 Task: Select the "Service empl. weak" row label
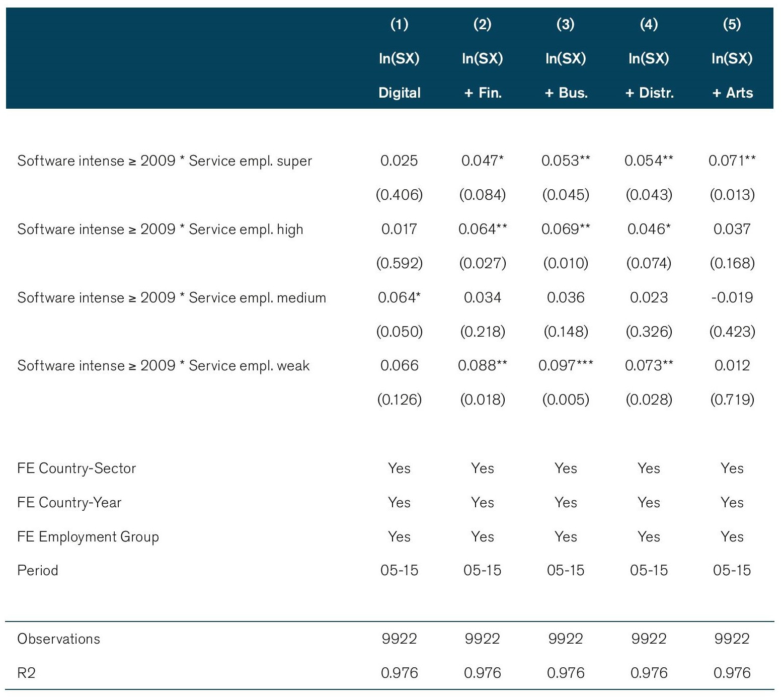point(163,366)
